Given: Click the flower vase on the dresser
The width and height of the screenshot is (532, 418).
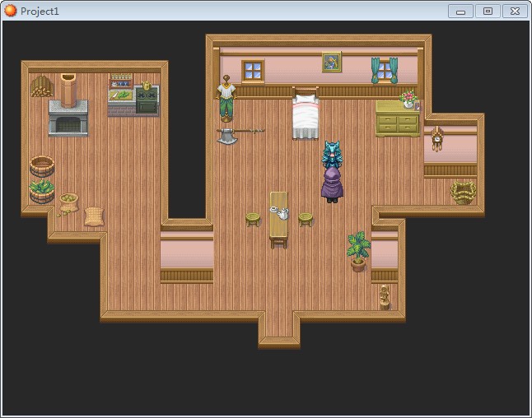Looking at the screenshot, I should click(x=408, y=99).
